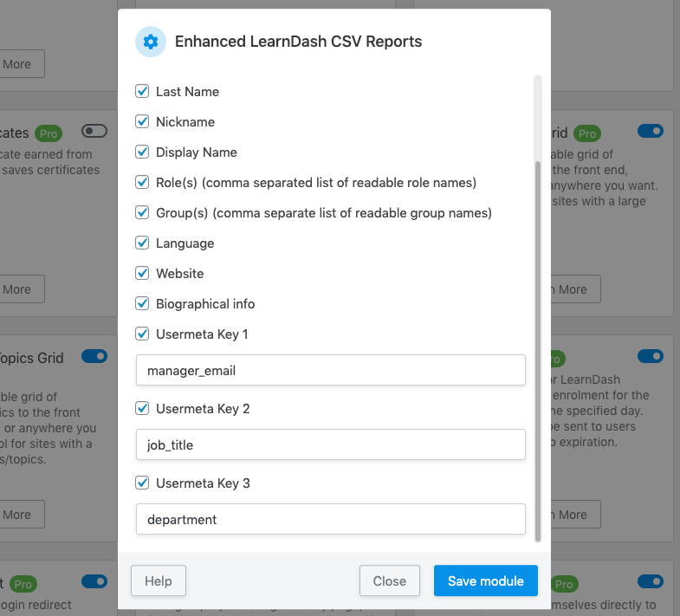Toggle the Usermeta Key 2 checkbox
The image size is (680, 616).
coord(143,408)
